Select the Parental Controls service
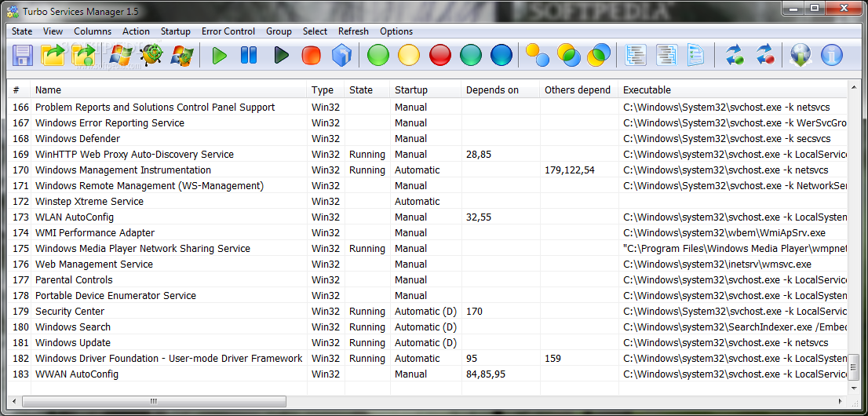 [x=428, y=279]
